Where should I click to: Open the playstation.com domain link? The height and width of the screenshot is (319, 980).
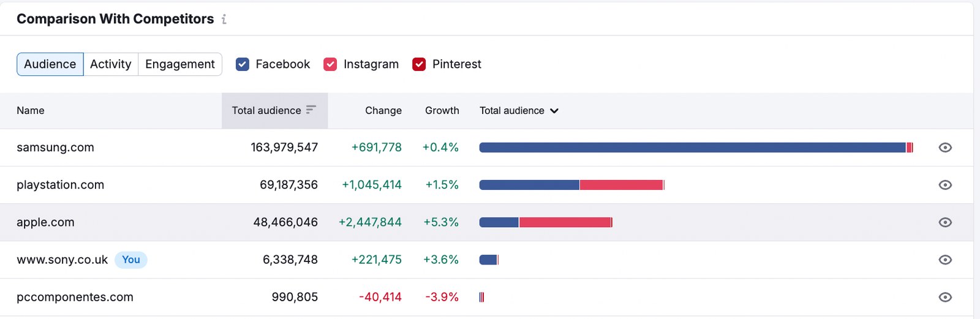tap(60, 185)
